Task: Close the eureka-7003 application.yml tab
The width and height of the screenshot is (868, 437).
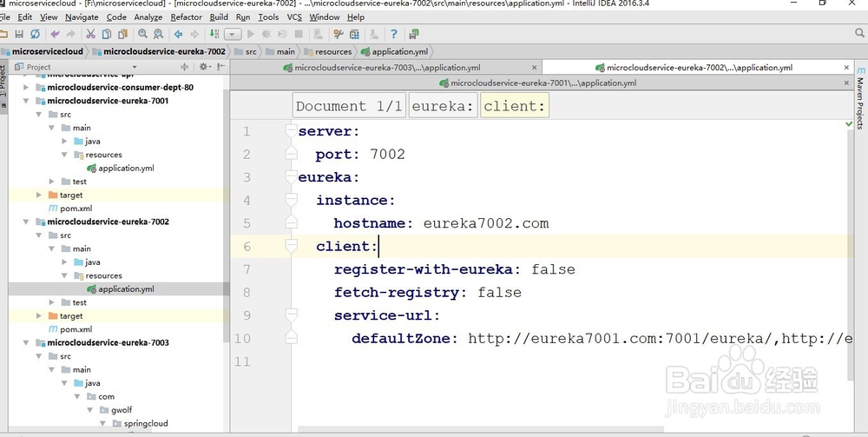Action: tap(534, 68)
